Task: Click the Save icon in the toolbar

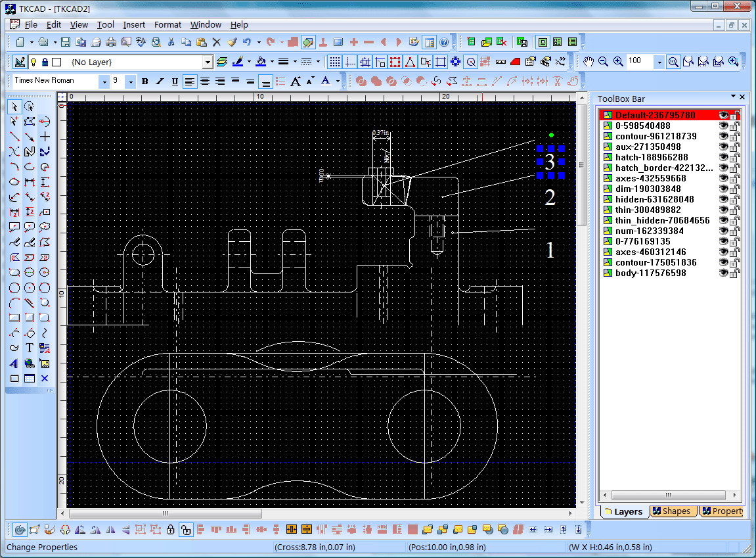Action: click(66, 43)
